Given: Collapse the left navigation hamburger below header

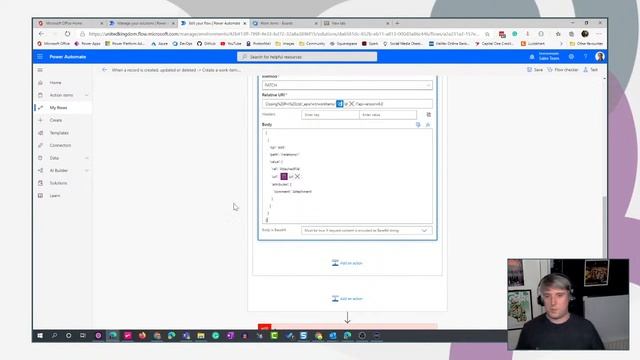Looking at the screenshot, I should [x=40, y=70].
